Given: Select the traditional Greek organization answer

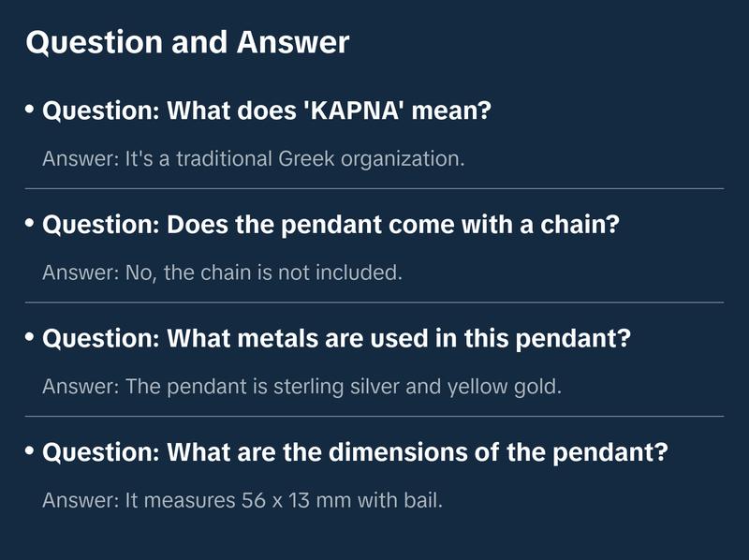Looking at the screenshot, I should [x=254, y=158].
